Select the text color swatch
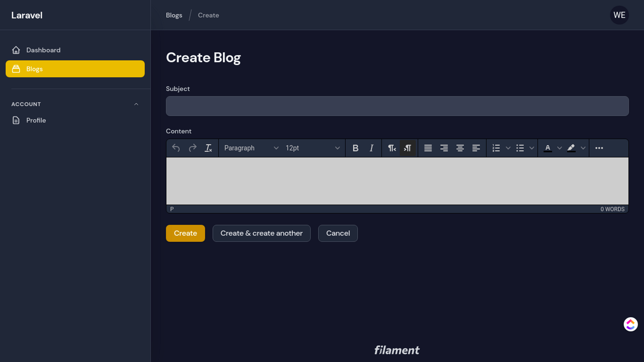 (547, 147)
